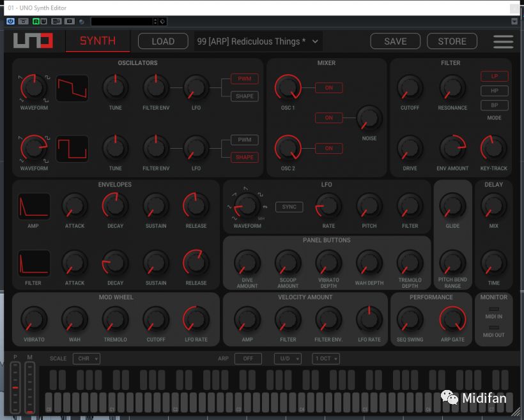Switch to the SYNTH tab

(x=98, y=41)
